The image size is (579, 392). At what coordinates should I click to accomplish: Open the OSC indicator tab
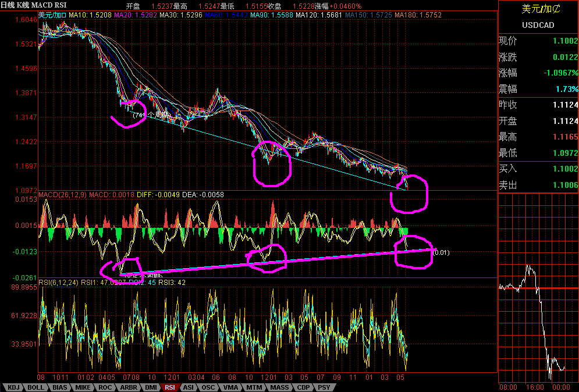pos(208,387)
